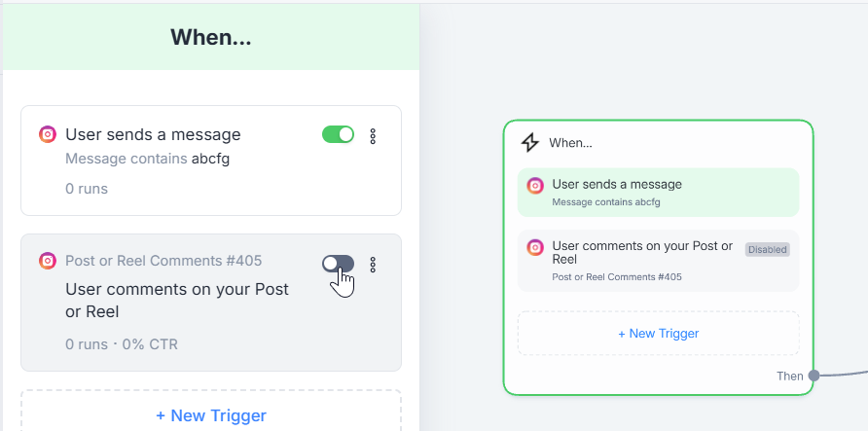Click the lightning bolt icon in When node
The width and height of the screenshot is (868, 431).
(529, 143)
